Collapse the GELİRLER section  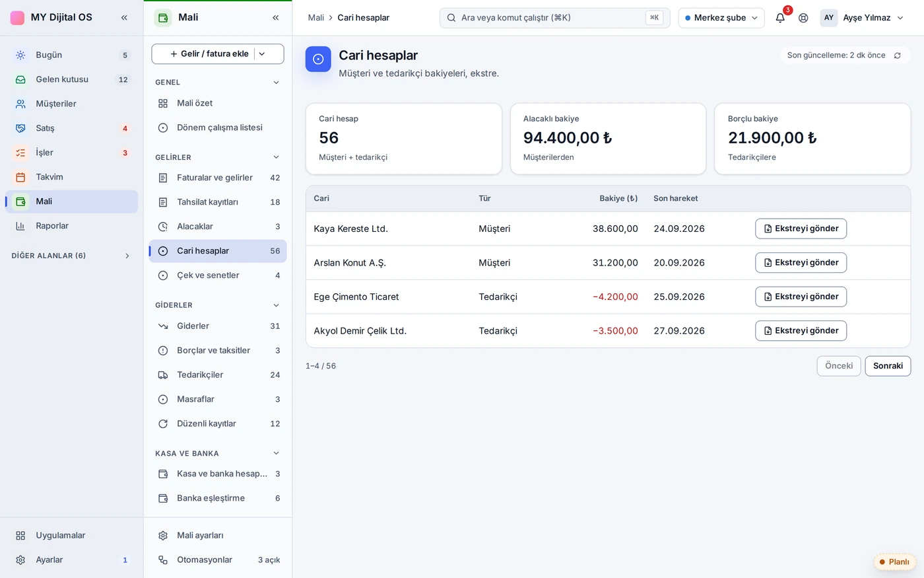[276, 157]
